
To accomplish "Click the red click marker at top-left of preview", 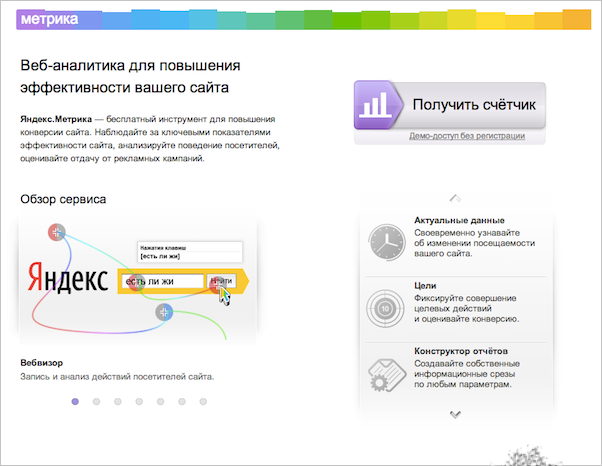I will coord(57,232).
